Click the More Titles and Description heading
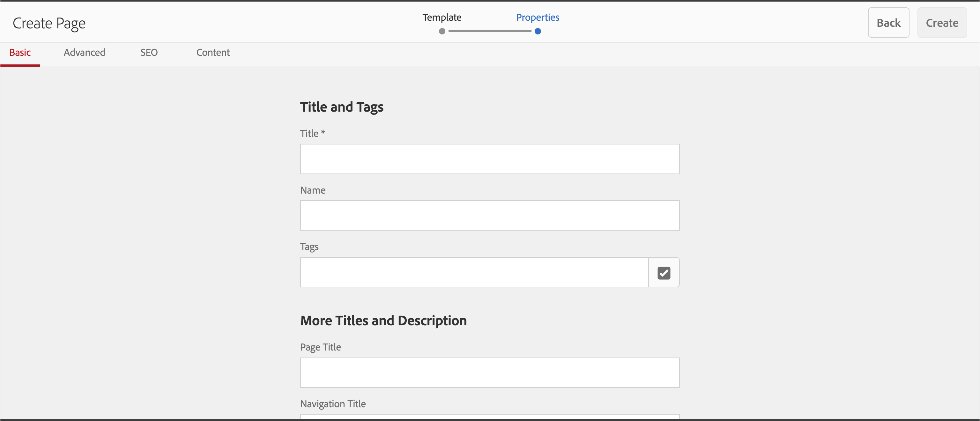 [383, 321]
